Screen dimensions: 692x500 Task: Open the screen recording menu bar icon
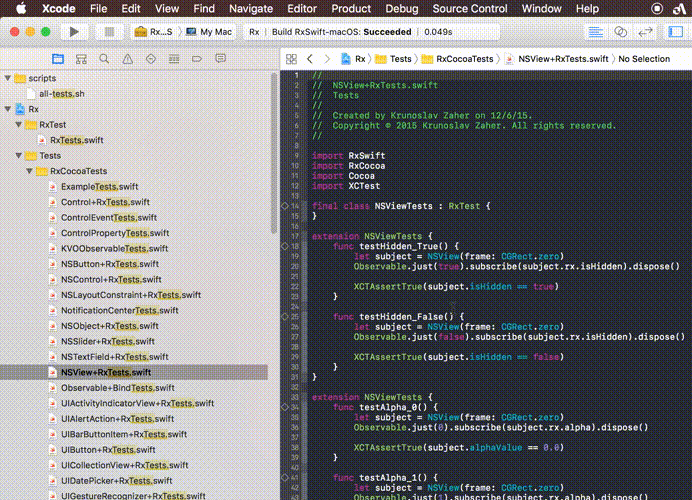(x=657, y=8)
